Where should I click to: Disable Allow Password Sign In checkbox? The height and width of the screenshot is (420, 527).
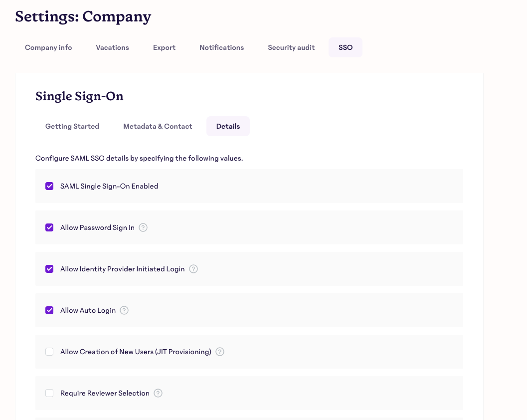(x=49, y=227)
